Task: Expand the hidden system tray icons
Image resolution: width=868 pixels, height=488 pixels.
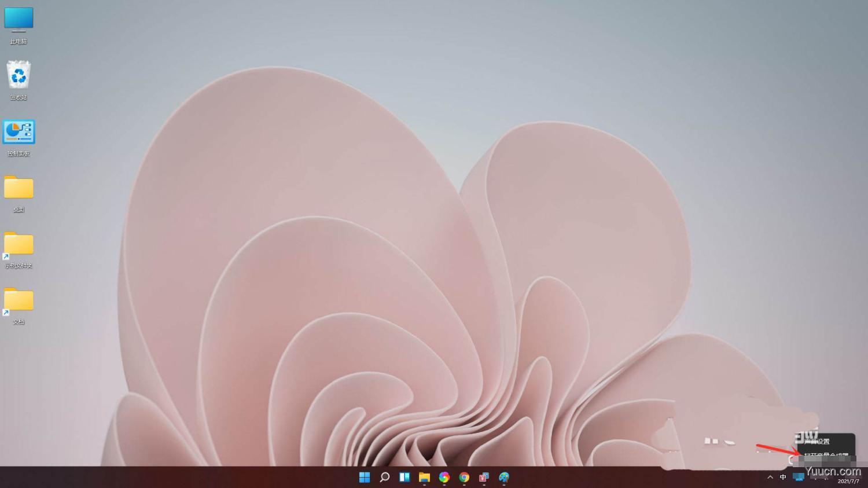Action: [x=770, y=477]
